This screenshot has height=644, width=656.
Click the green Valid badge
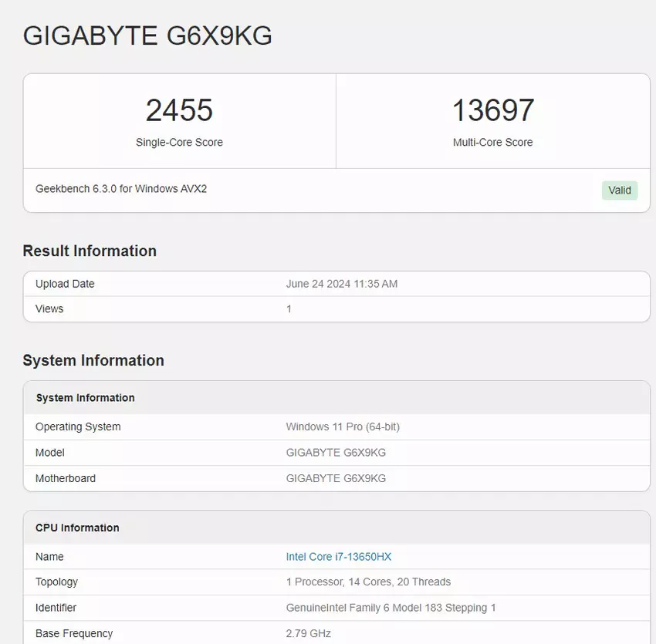click(620, 191)
